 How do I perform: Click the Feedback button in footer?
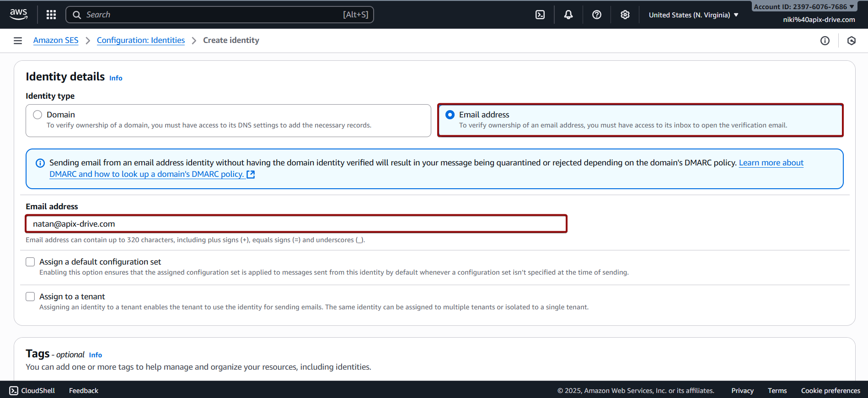[x=84, y=391]
